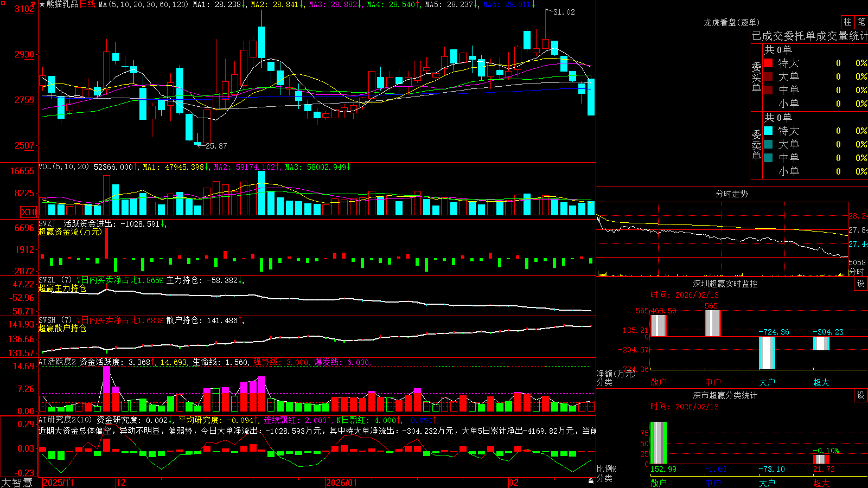Click the 21.72 超大 ratio value
The width and height of the screenshot is (868, 488).
824,469
